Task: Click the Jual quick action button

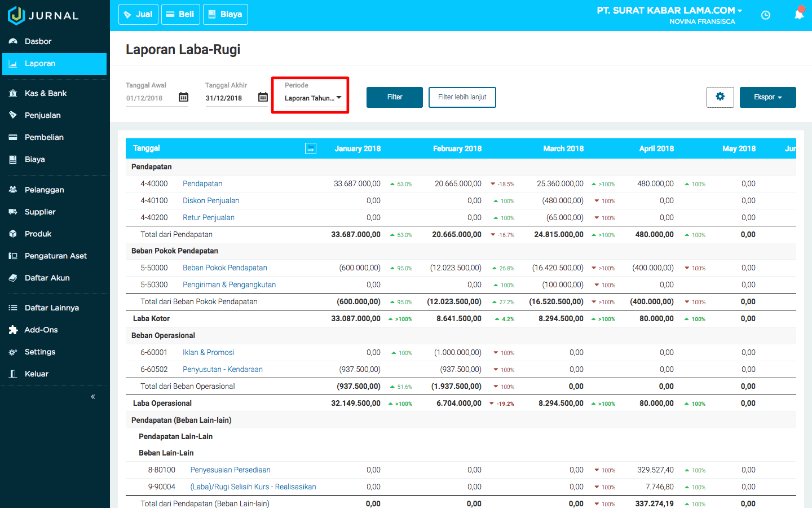Action: click(138, 14)
